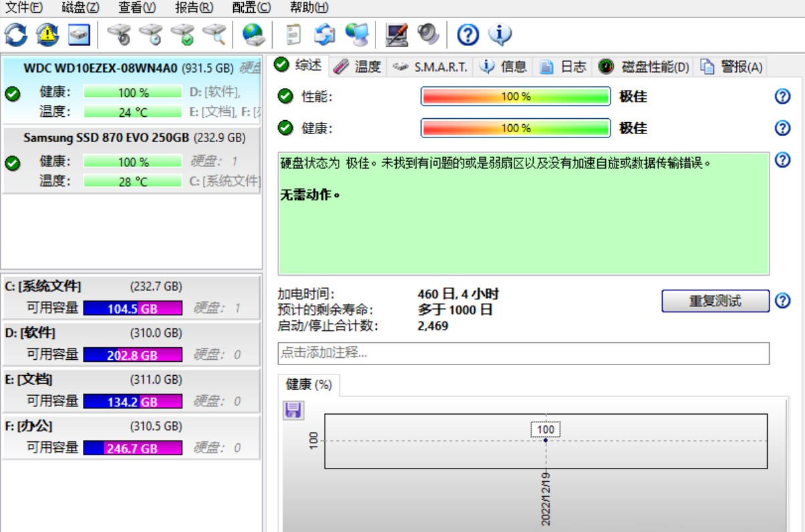Click the 健康 100% gradient bar
The image size is (805, 532).
pyautogui.click(x=515, y=128)
